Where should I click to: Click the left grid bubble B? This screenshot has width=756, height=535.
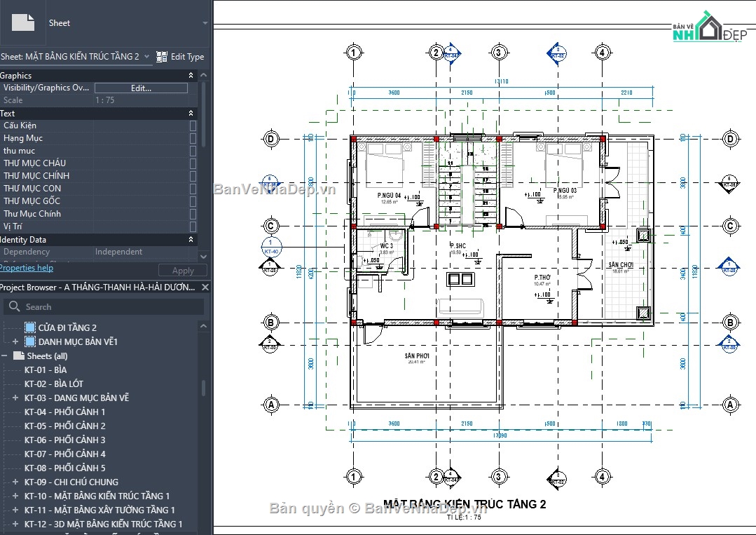coord(271,323)
